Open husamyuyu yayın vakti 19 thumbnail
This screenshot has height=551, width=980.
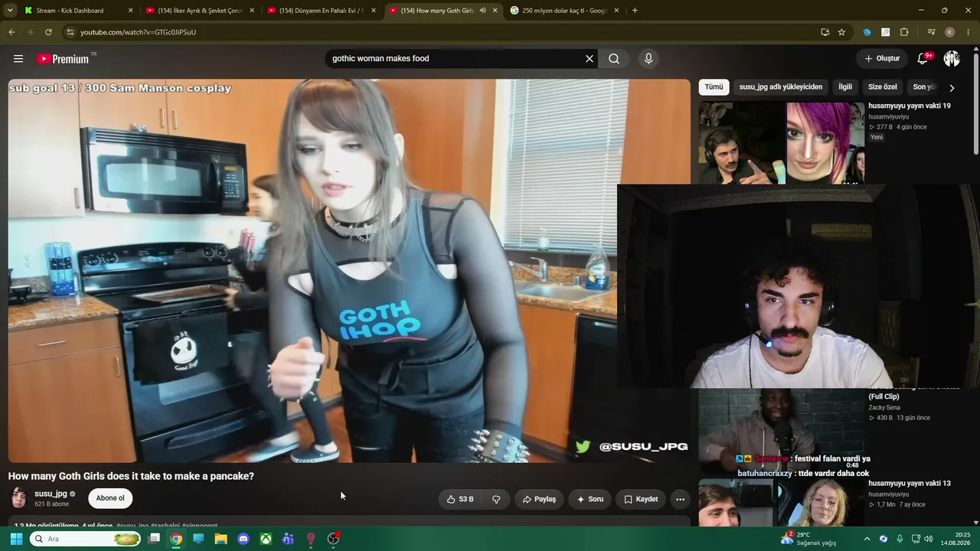coord(781,143)
